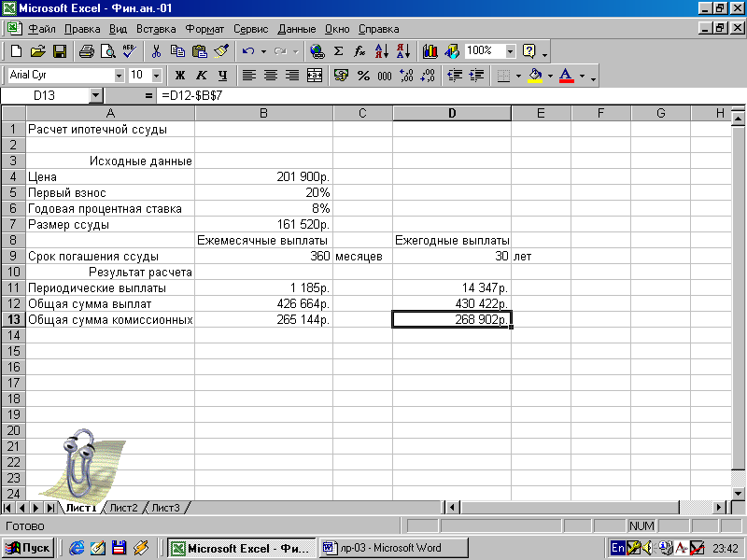Open the font size 10 dropdown

156,76
